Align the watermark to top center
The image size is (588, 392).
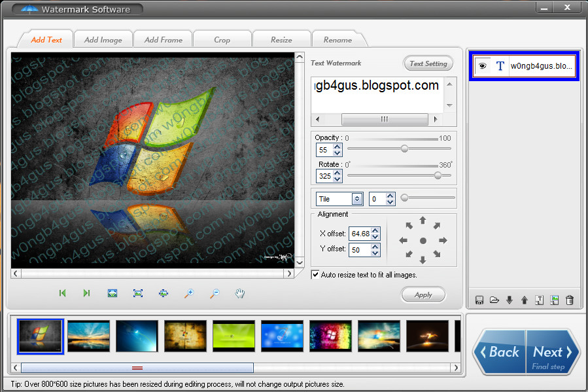pos(423,220)
